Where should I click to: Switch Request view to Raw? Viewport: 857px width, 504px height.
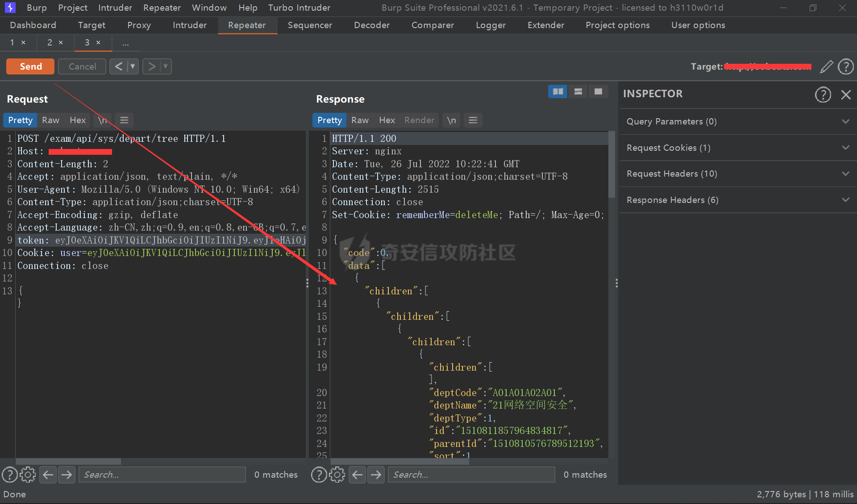click(x=50, y=120)
